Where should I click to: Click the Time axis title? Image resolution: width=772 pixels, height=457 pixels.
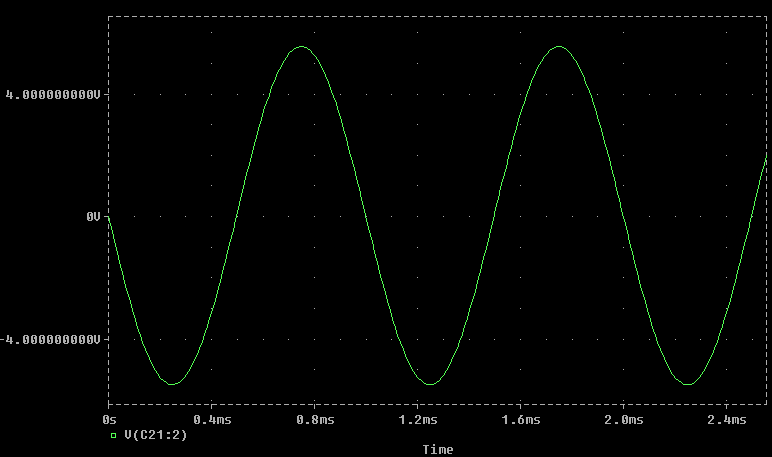(x=438, y=449)
